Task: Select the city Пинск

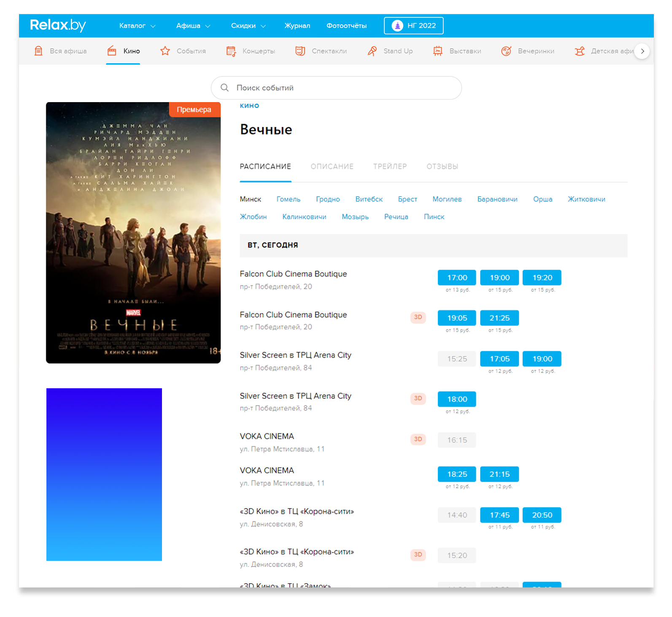Action: point(434,216)
